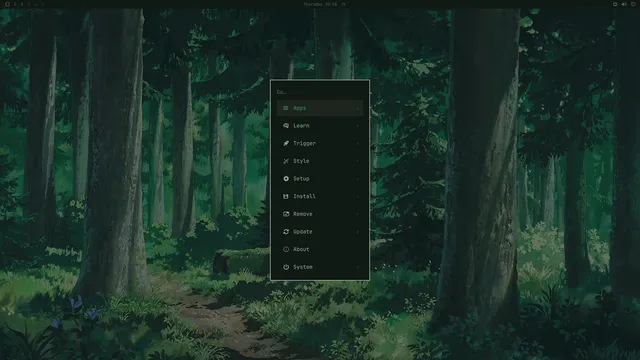Click the System power icon

coord(286,267)
